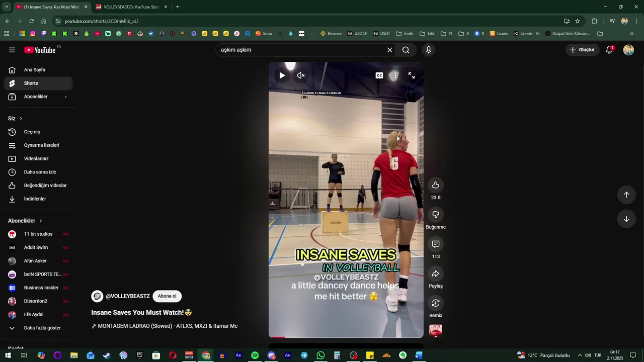Open the VOLLEYBEASTZ channel avatar
This screenshot has height=362, width=644.
pos(97,296)
